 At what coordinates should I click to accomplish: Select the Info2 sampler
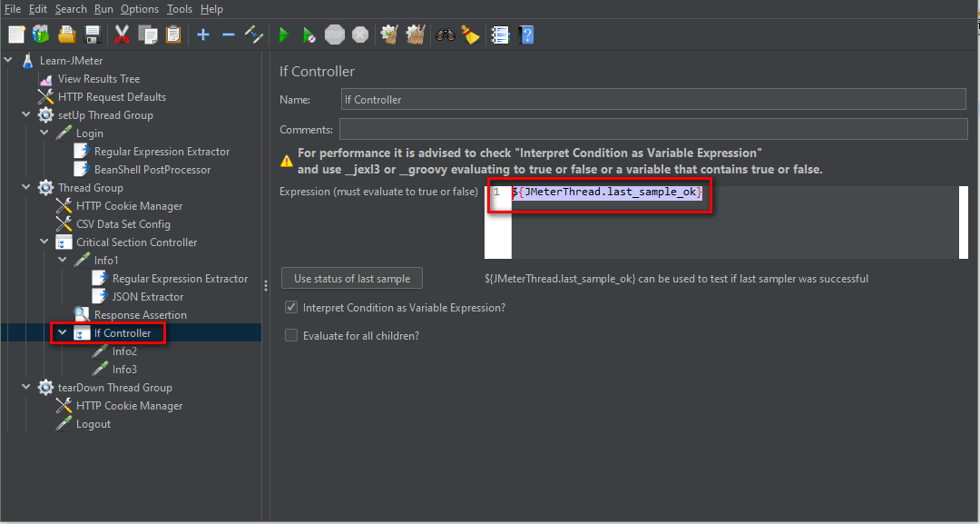(124, 351)
